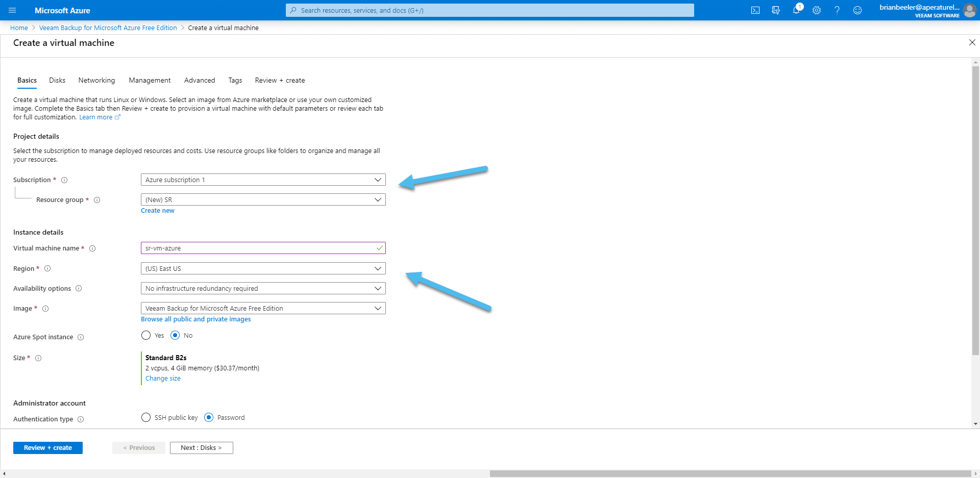Image resolution: width=980 pixels, height=478 pixels.
Task: Open the Image dropdown
Action: (263, 308)
